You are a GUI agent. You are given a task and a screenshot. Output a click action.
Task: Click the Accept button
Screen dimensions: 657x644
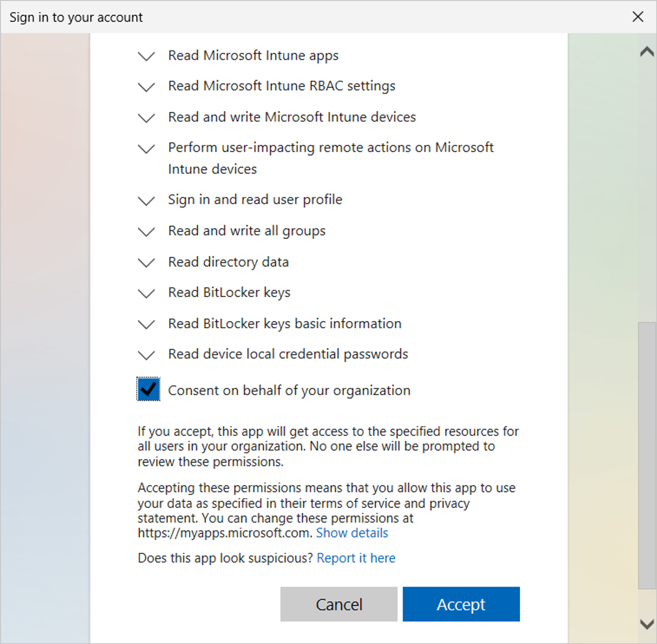point(461,604)
